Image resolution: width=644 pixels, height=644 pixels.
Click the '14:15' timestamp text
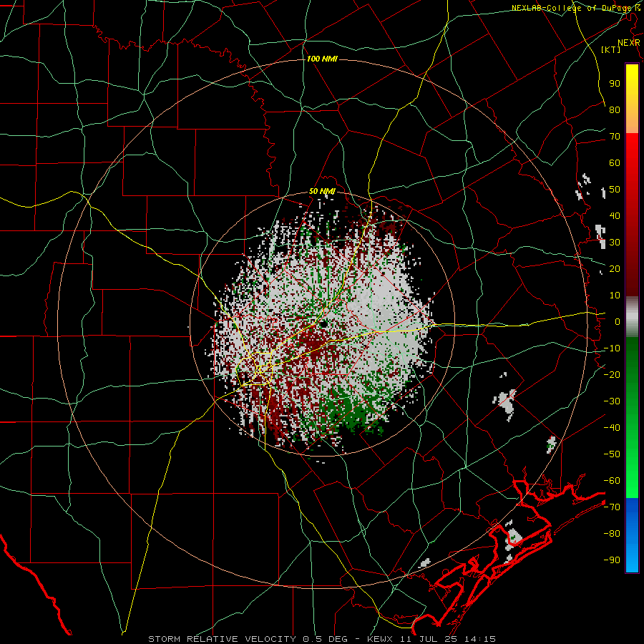(x=479, y=639)
